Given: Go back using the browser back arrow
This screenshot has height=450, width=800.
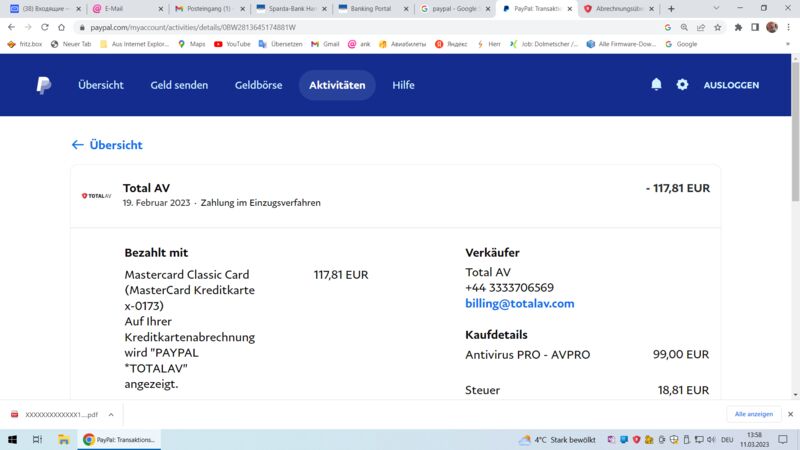Looking at the screenshot, I should coord(11,27).
